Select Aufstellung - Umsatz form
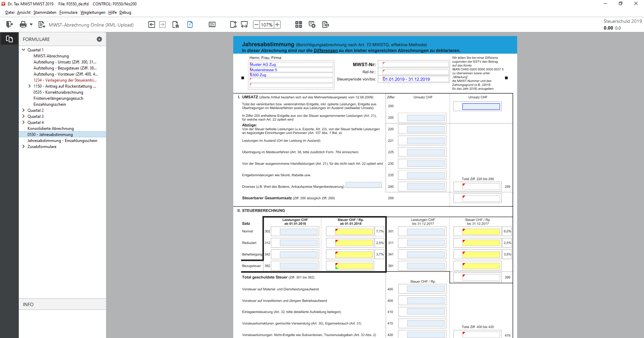Viewport: 644px width, 338px height. click(65, 62)
